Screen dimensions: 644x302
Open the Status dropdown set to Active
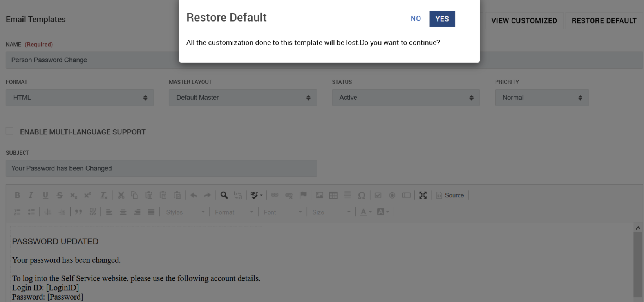click(x=405, y=98)
